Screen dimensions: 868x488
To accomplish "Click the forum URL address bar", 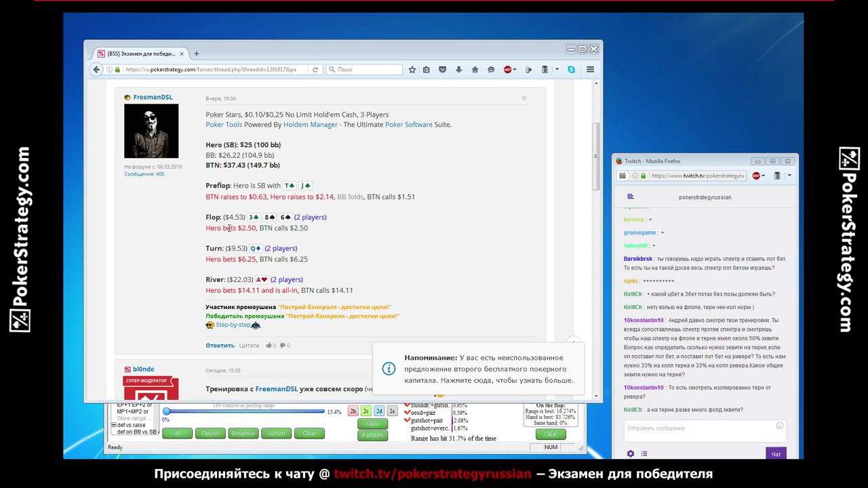I will point(211,69).
